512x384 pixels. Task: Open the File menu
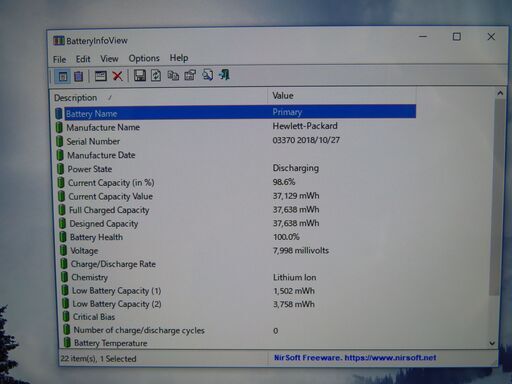pos(60,59)
